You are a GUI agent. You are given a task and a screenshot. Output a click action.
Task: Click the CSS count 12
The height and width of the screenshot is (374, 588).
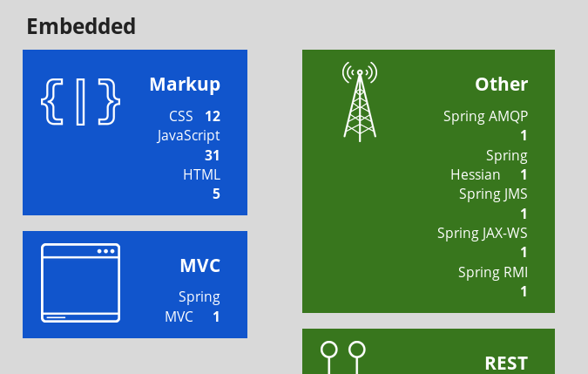(213, 116)
